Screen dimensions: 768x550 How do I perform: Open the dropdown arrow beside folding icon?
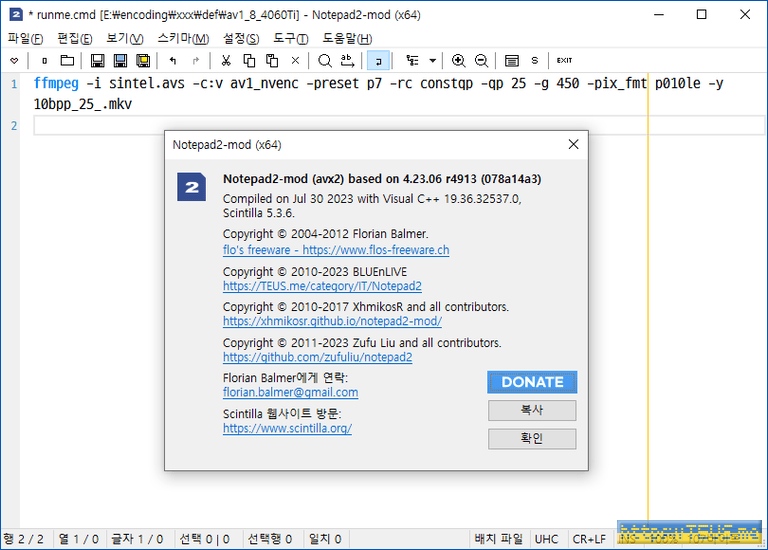pos(432,61)
